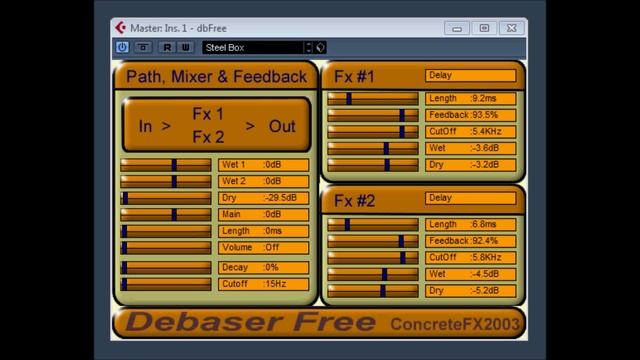The image size is (640, 360).
Task: Minimize the dbFree plugin window
Action: [x=457, y=28]
